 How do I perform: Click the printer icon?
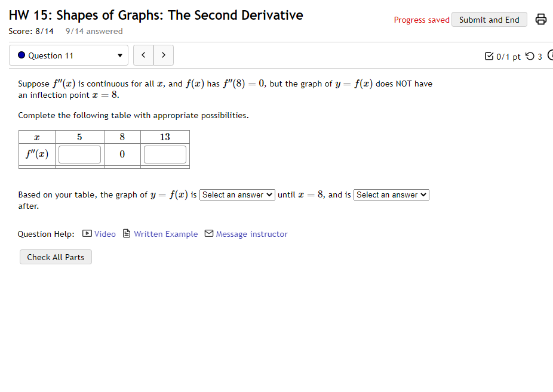coord(540,19)
